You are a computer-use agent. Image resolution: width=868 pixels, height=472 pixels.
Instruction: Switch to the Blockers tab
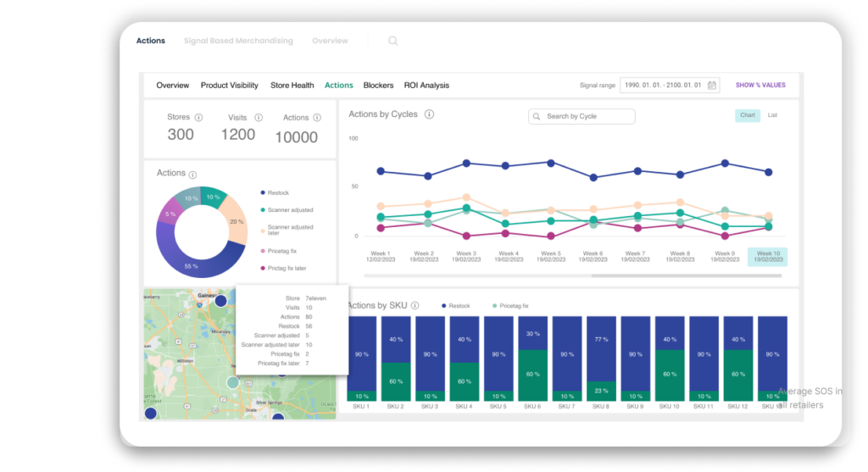pyautogui.click(x=378, y=86)
